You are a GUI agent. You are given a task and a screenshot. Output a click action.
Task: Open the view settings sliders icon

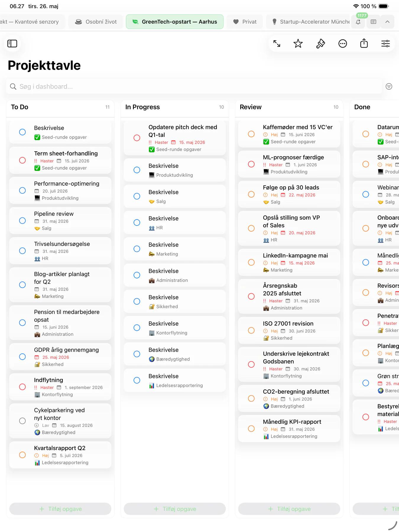click(x=385, y=44)
